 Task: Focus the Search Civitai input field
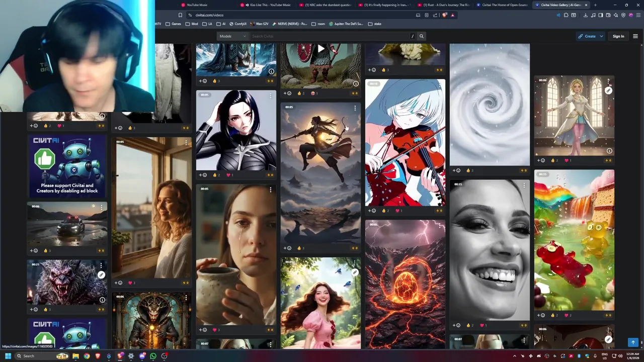330,36
